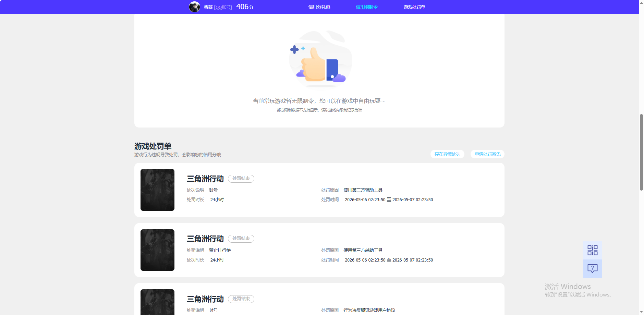Click the 24小时 duration on the 禁止排行榜 card
The height and width of the screenshot is (315, 644).
coord(217,260)
